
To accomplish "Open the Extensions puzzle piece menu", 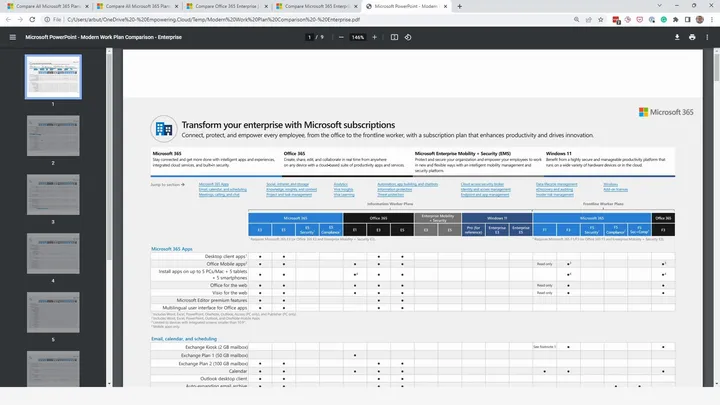I will coord(675,20).
